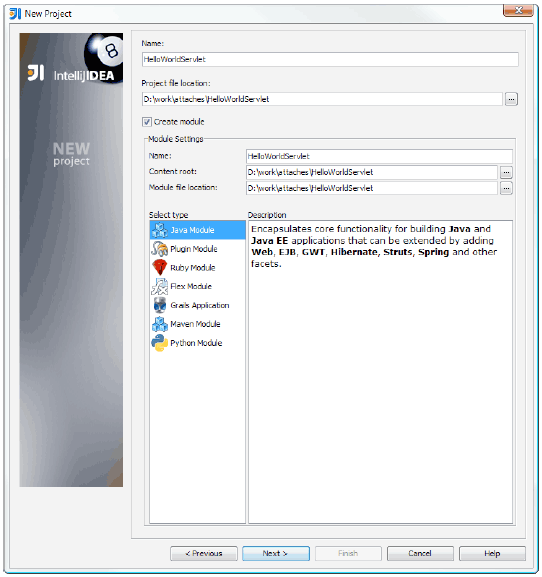
Task: Go back with the Previous button
Action: 204,553
